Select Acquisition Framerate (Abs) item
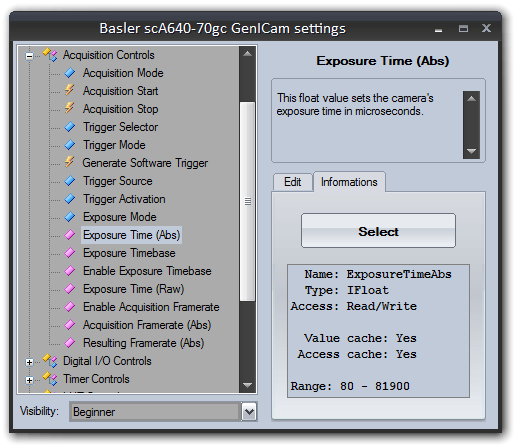The width and height of the screenshot is (516, 446). (x=147, y=325)
